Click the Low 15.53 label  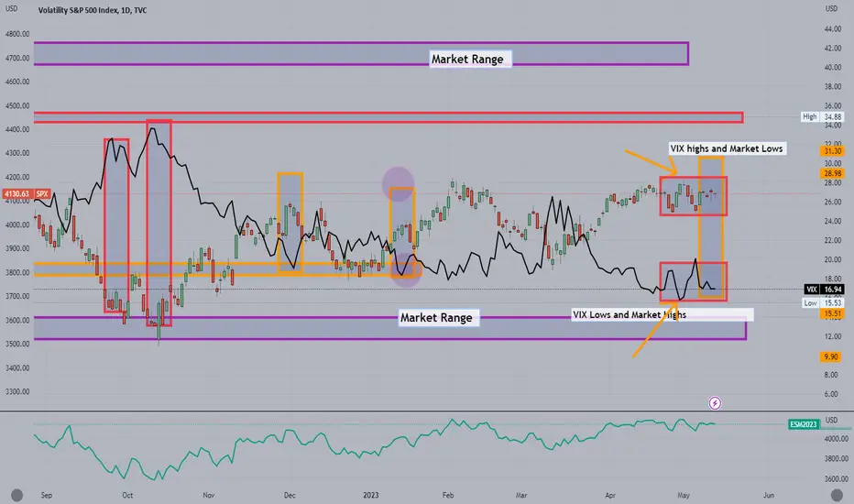click(x=824, y=302)
